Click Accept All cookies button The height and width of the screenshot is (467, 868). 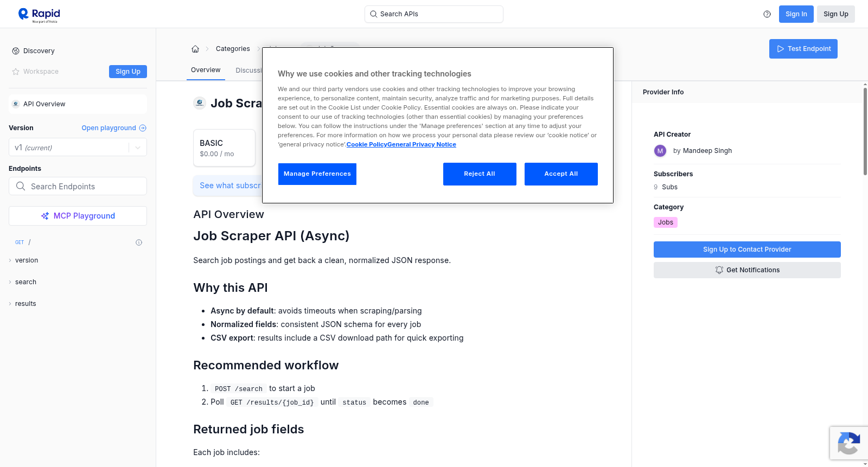pos(561,174)
